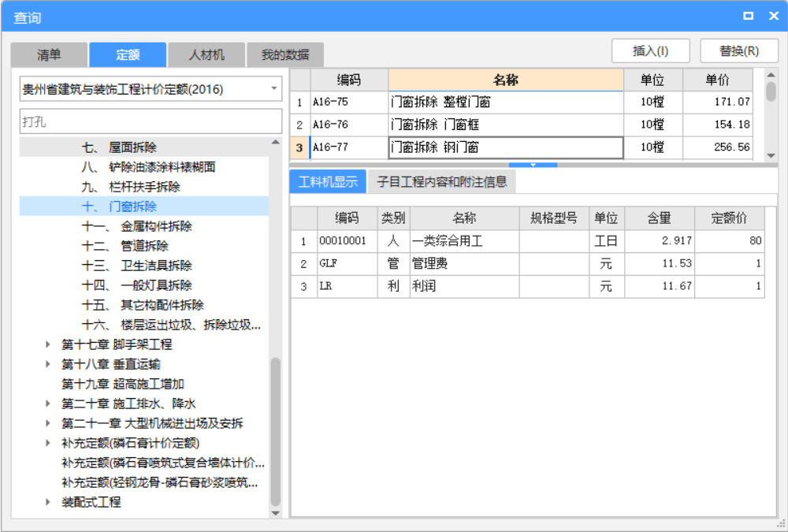Click the 171.07 price cell
The image size is (788, 532).
point(718,102)
